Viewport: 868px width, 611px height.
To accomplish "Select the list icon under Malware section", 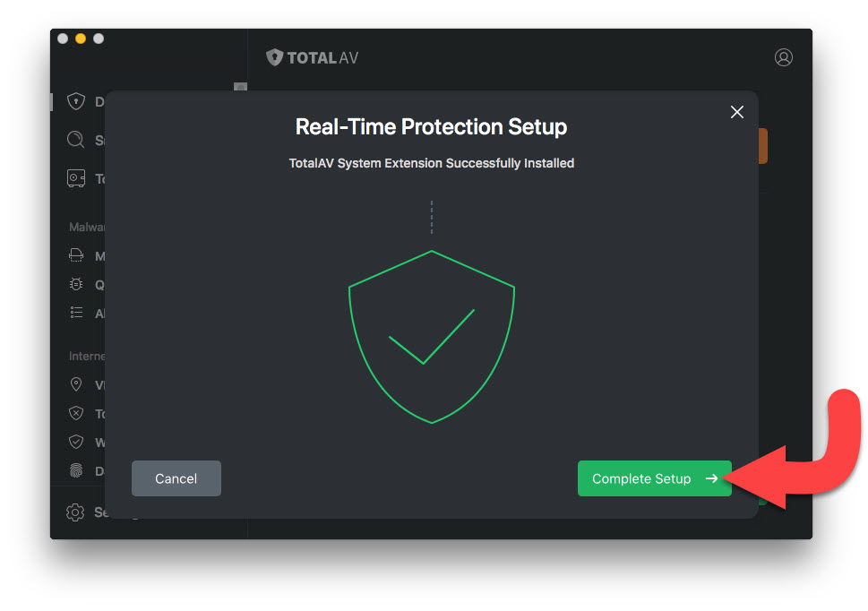I will [x=76, y=314].
